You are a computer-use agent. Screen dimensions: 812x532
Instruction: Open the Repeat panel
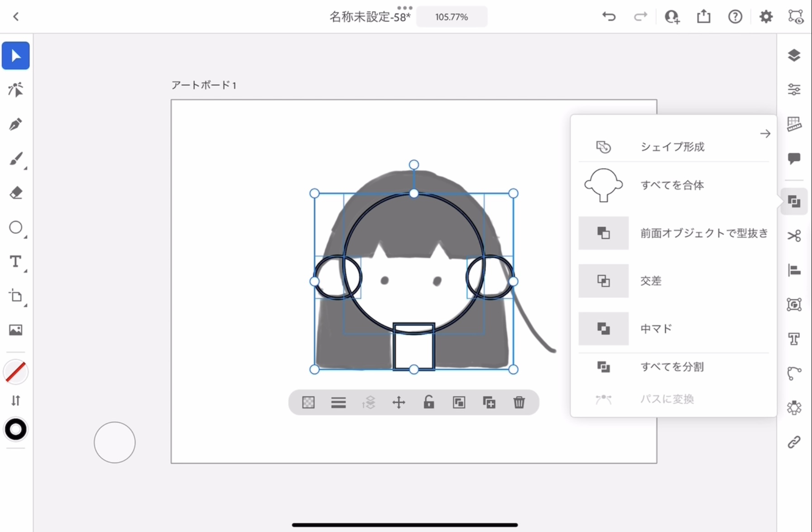coord(794,408)
